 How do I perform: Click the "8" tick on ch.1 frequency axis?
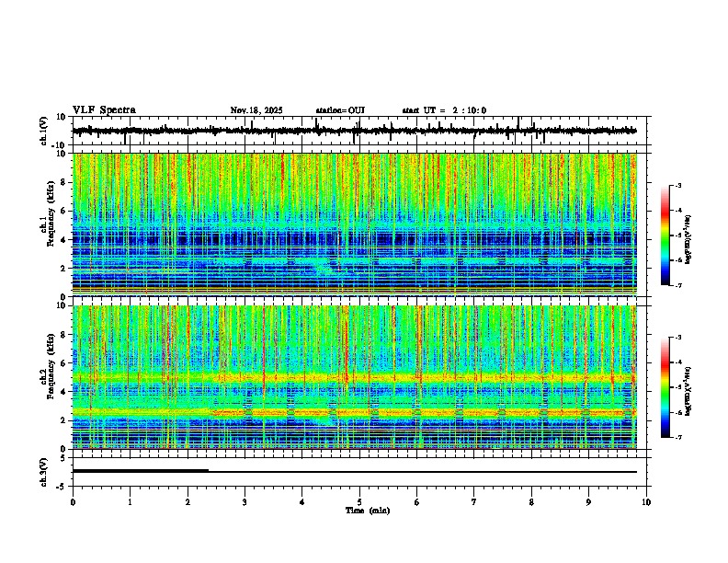click(x=63, y=182)
